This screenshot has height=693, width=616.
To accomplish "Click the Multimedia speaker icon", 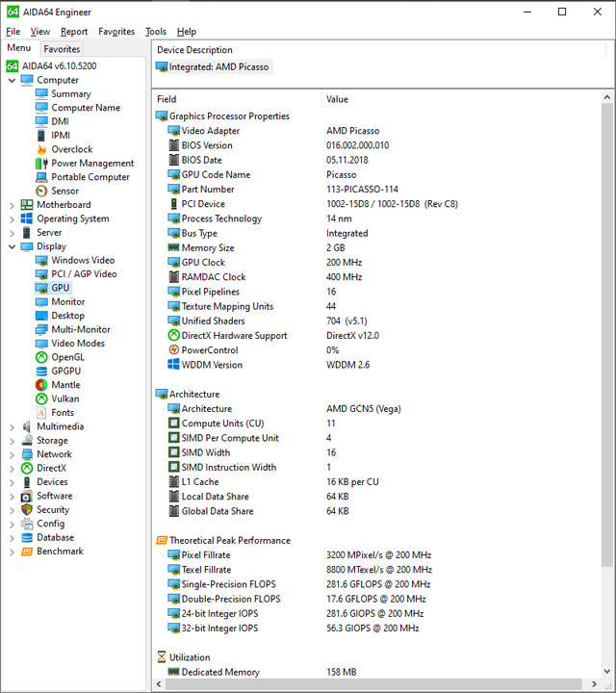I will point(27,426).
